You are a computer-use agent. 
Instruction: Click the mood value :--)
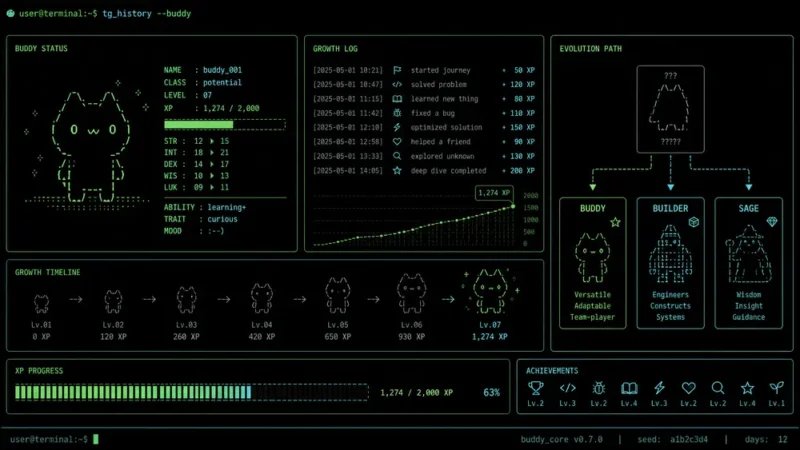tap(215, 231)
